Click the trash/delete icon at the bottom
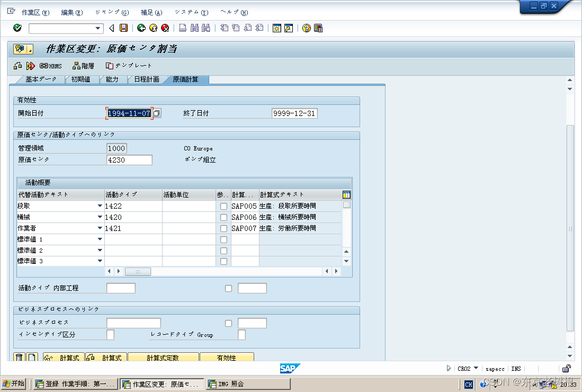The width and height of the screenshot is (582, 392). point(19,358)
